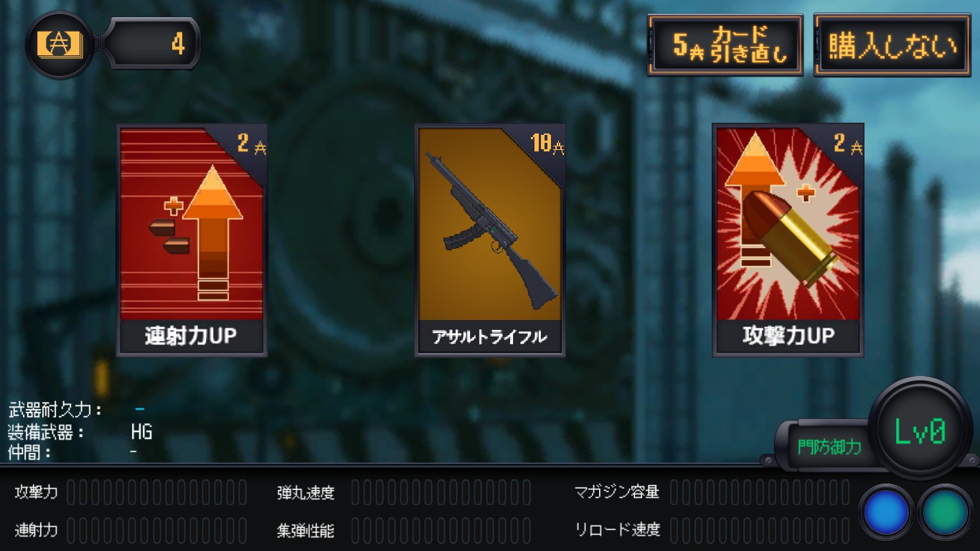Image resolution: width=980 pixels, height=551 pixels.
Task: Click the マガジン容量 gauge bar
Action: coord(760,493)
